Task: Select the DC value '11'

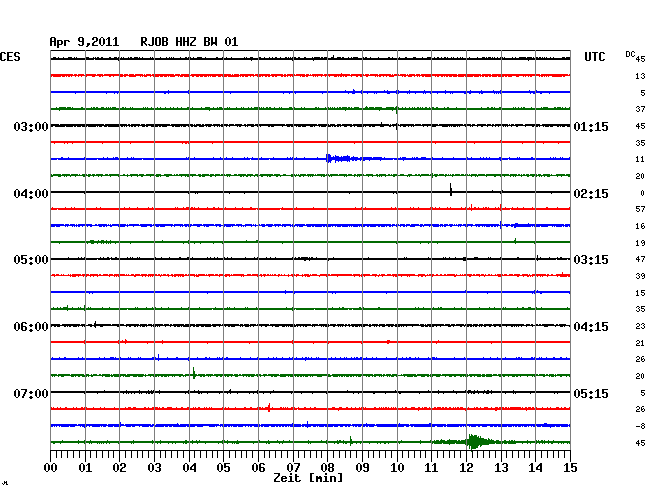Action: 640,159
